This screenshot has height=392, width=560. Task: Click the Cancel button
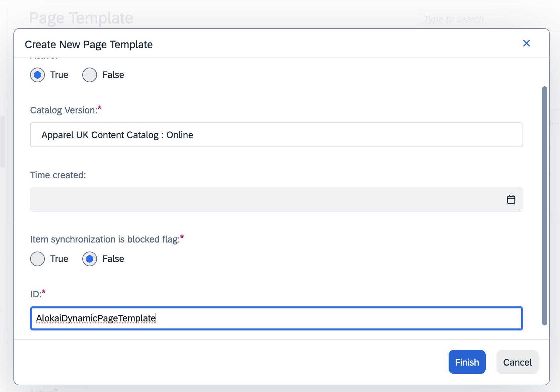pyautogui.click(x=517, y=362)
